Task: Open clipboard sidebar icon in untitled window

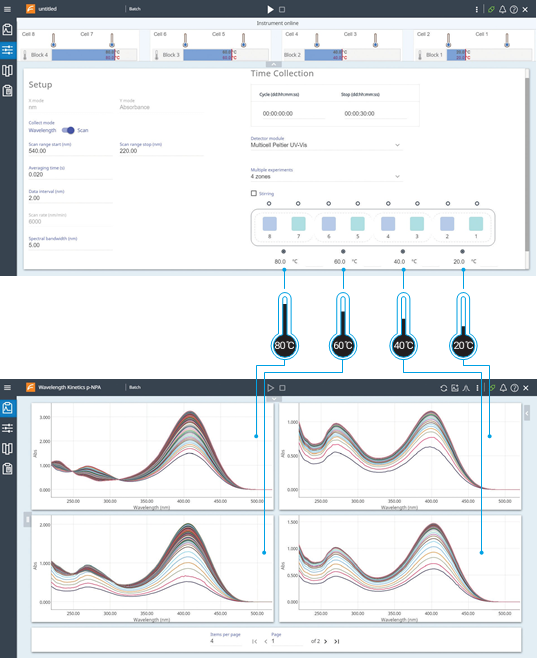Action: [x=8, y=91]
